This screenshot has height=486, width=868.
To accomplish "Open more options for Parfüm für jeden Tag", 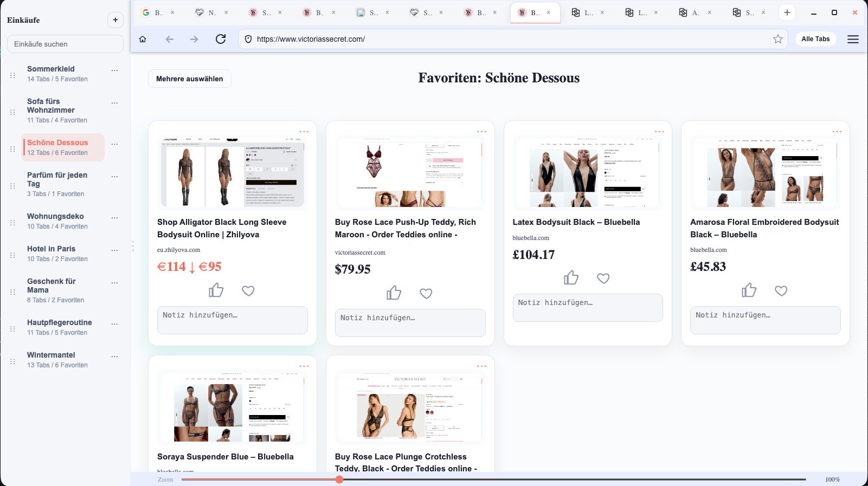I will click(114, 176).
